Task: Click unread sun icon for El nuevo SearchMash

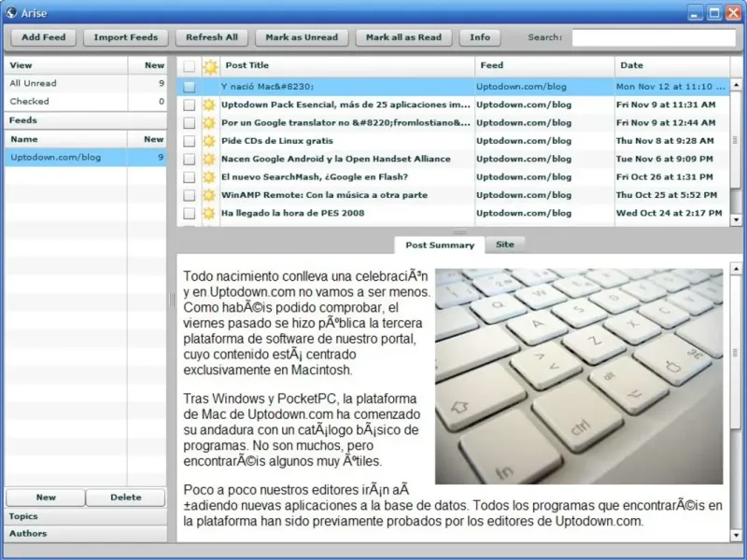Action: (x=209, y=177)
